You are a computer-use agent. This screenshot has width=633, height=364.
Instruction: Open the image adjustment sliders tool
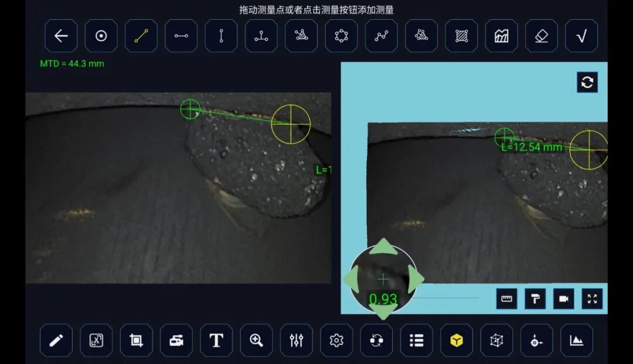pyautogui.click(x=297, y=340)
